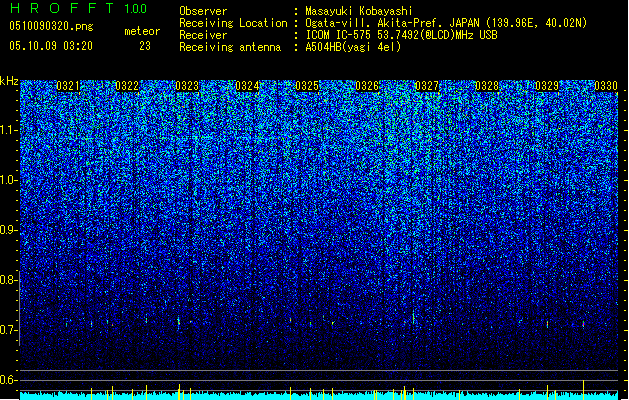Click the 0329 time marker
Screen dimensions: 629x400
[547, 86]
